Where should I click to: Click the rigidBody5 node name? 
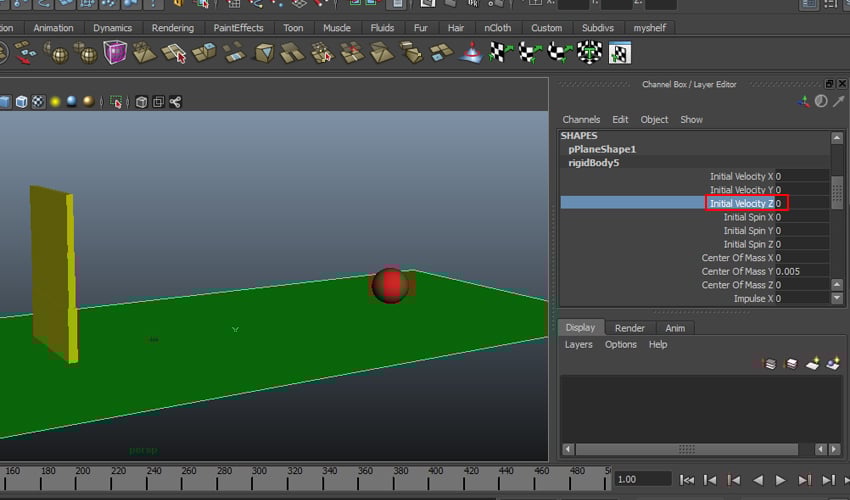coord(594,162)
